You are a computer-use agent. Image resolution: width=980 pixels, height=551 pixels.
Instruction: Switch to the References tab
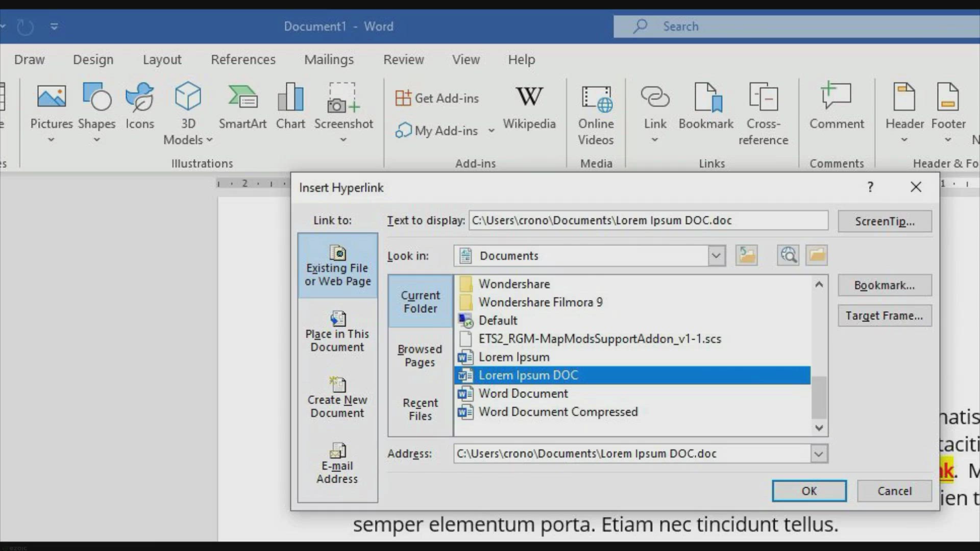click(x=243, y=60)
